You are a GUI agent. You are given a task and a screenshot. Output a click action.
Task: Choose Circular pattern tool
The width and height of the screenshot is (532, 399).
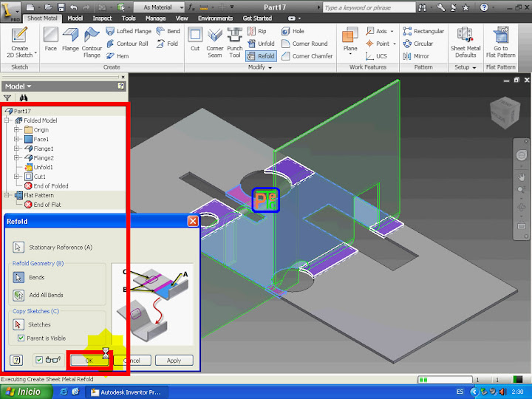(x=418, y=44)
